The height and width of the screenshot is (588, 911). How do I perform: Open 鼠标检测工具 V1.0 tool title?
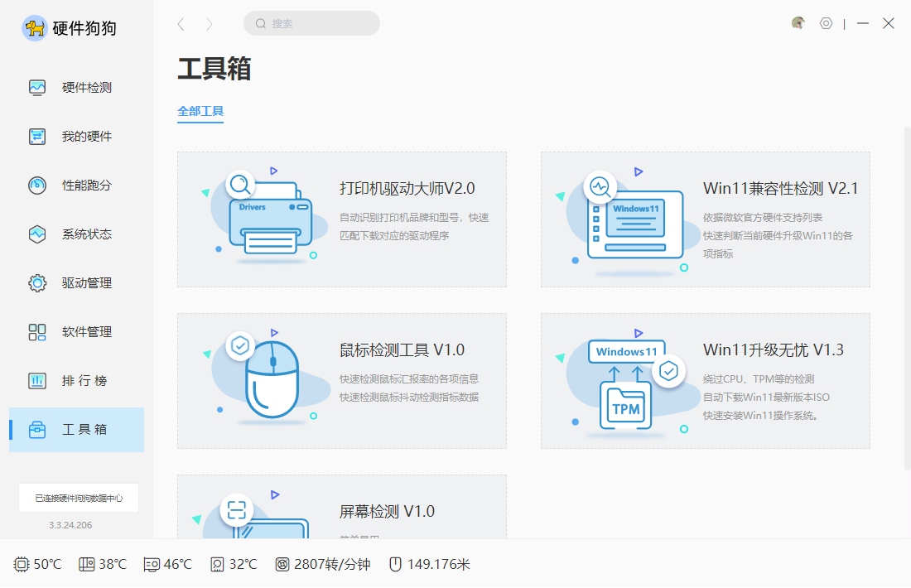click(x=402, y=349)
